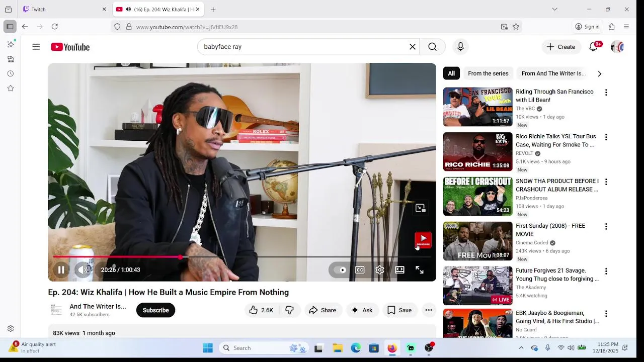Turn on closed captions
The height and width of the screenshot is (362, 644).
(360, 270)
